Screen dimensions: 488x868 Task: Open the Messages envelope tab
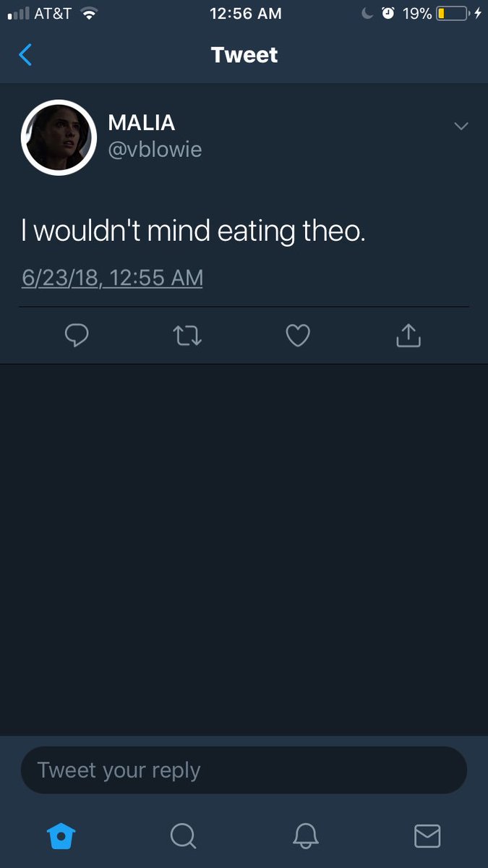pos(427,836)
